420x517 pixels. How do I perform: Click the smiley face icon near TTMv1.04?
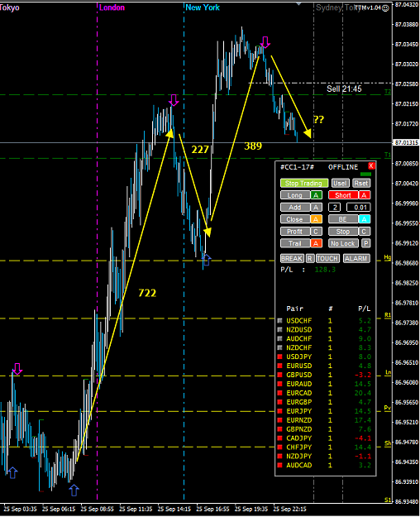[385, 8]
